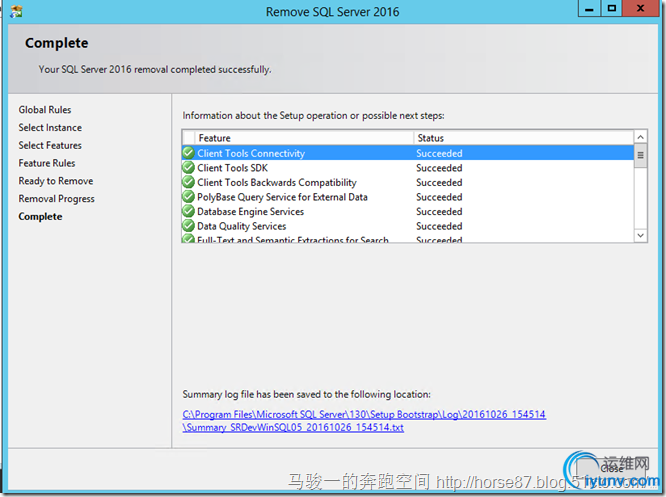The image size is (666, 497).
Task: Close window with title bar X
Action: (641, 8)
